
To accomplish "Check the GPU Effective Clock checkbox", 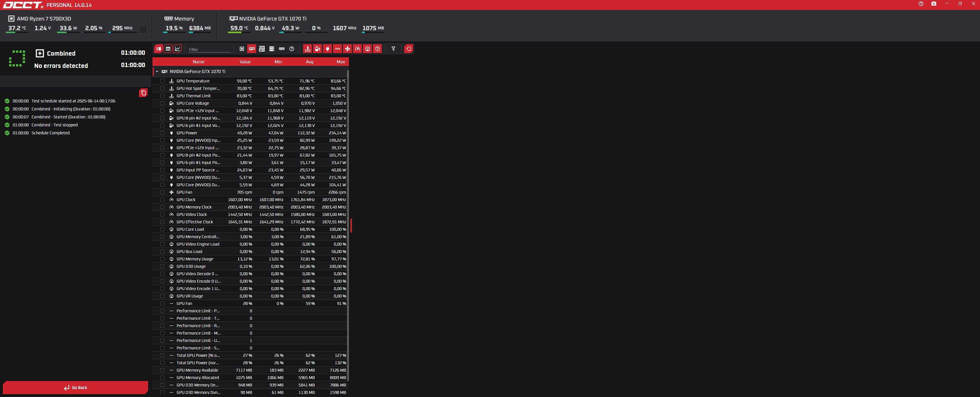I will point(162,222).
